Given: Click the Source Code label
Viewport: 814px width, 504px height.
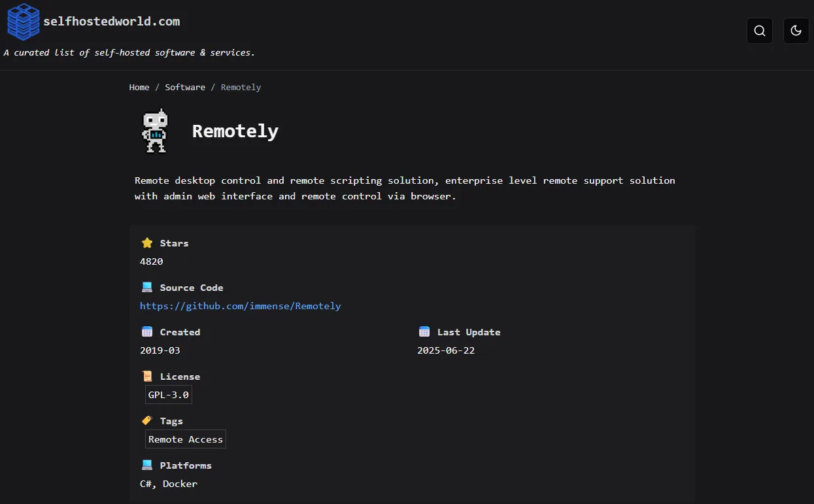Looking at the screenshot, I should [x=192, y=288].
